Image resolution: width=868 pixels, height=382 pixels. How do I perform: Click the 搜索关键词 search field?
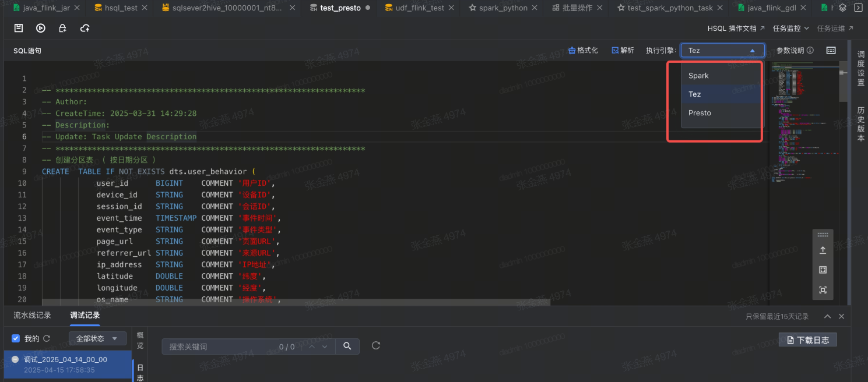(x=222, y=346)
